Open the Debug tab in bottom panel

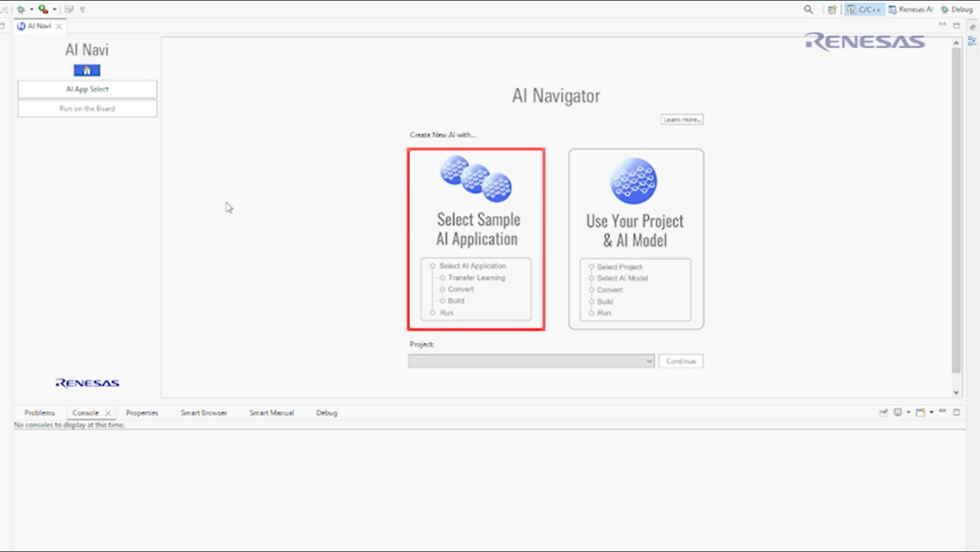[x=327, y=413]
